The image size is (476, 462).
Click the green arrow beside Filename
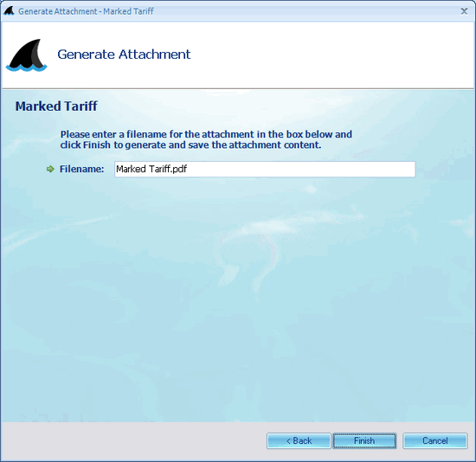[50, 169]
